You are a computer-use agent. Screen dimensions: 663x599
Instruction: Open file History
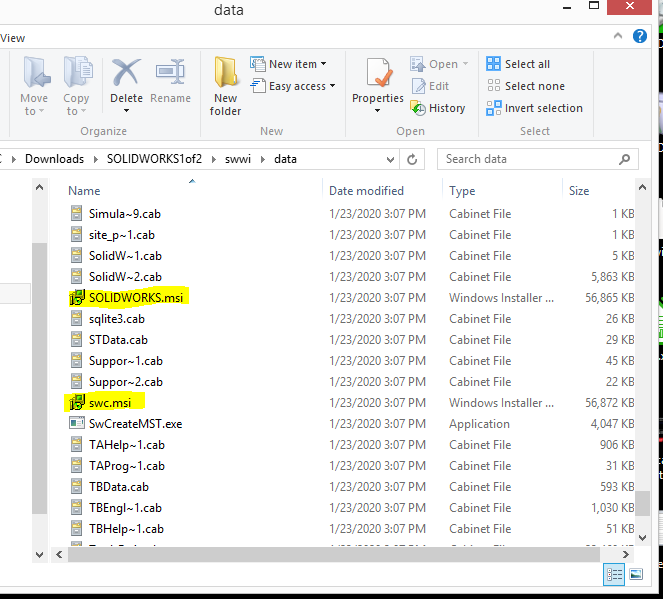[x=438, y=108]
